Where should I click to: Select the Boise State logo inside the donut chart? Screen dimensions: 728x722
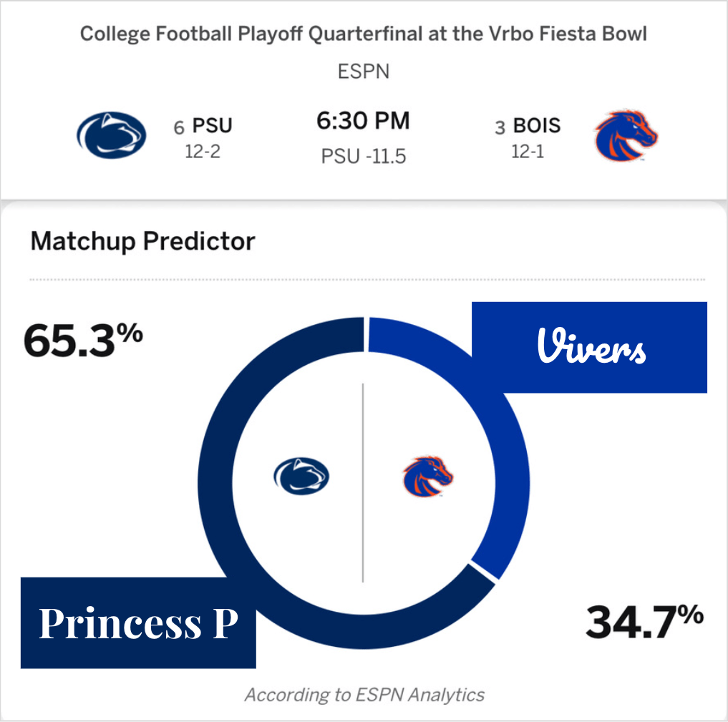point(427,477)
